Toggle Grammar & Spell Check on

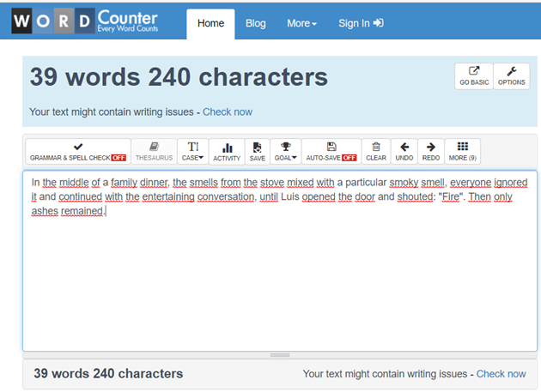(x=78, y=152)
